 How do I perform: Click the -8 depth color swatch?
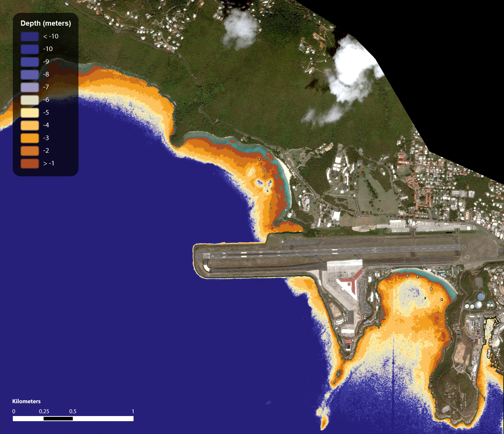tap(30, 74)
